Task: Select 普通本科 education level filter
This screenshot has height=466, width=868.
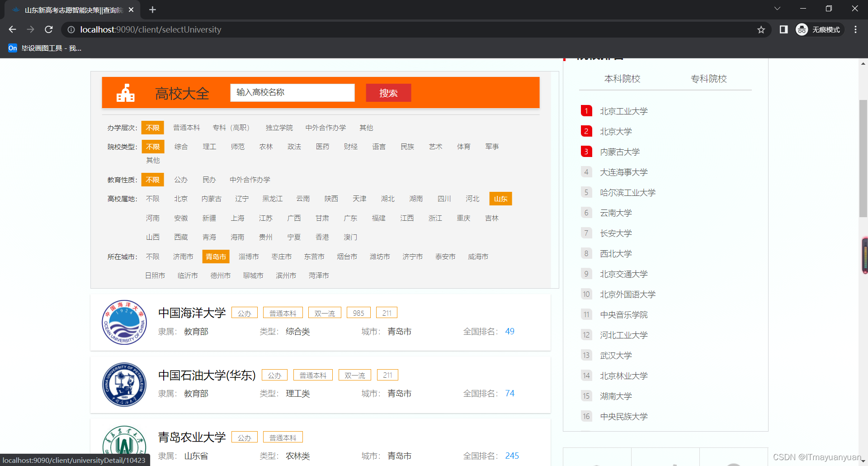Action: [186, 128]
